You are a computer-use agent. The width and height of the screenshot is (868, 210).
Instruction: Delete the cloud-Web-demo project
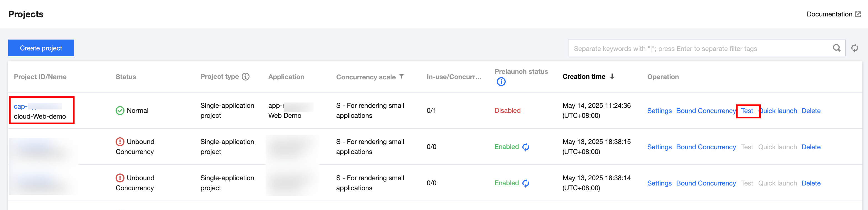click(x=811, y=111)
